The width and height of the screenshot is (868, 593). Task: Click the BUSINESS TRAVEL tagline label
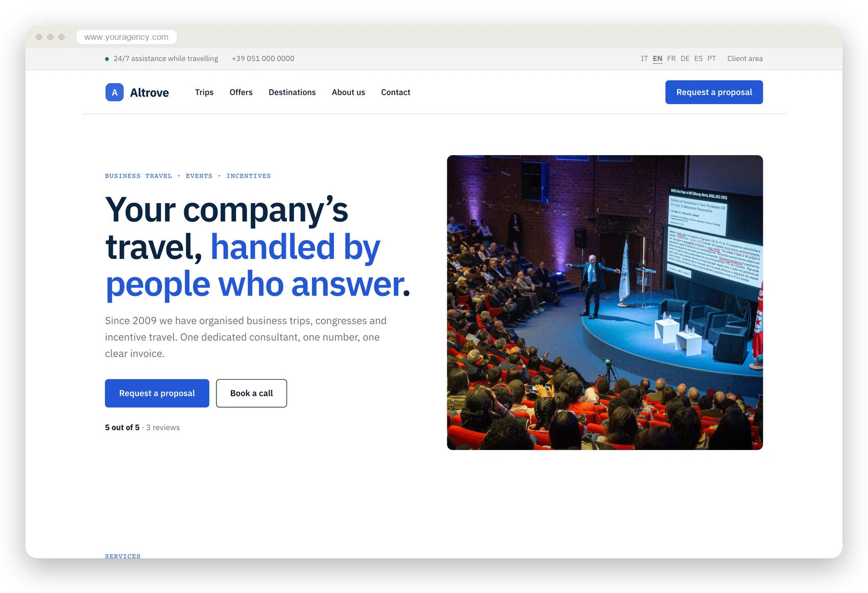point(138,176)
